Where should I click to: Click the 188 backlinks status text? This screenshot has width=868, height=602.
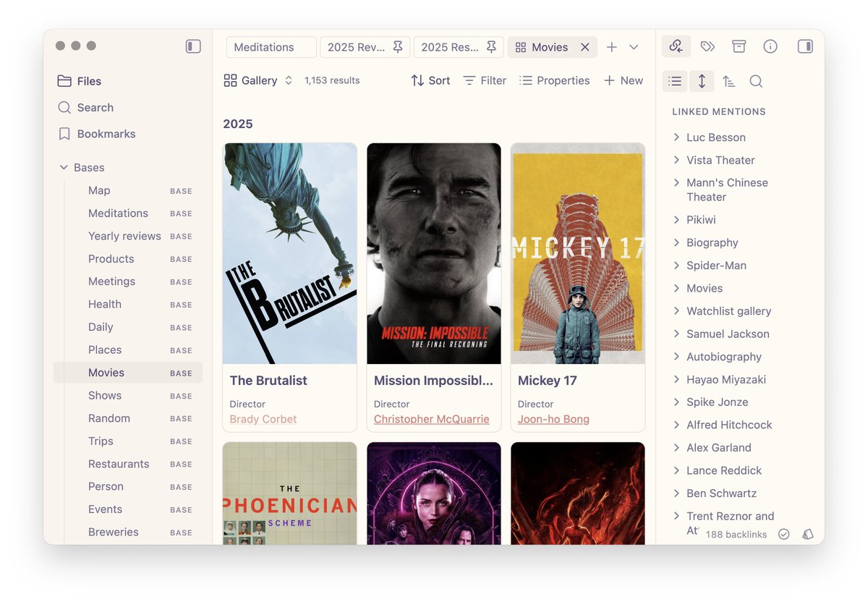[736, 534]
